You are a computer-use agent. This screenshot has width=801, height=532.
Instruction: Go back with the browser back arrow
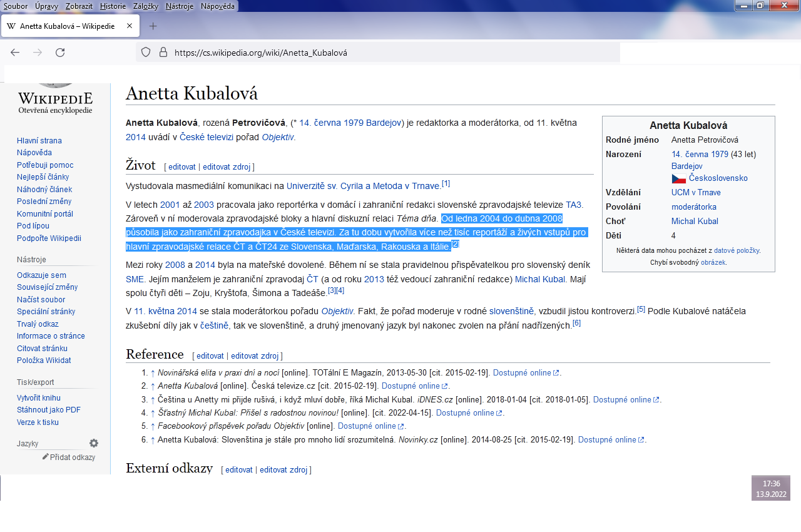tap(15, 53)
